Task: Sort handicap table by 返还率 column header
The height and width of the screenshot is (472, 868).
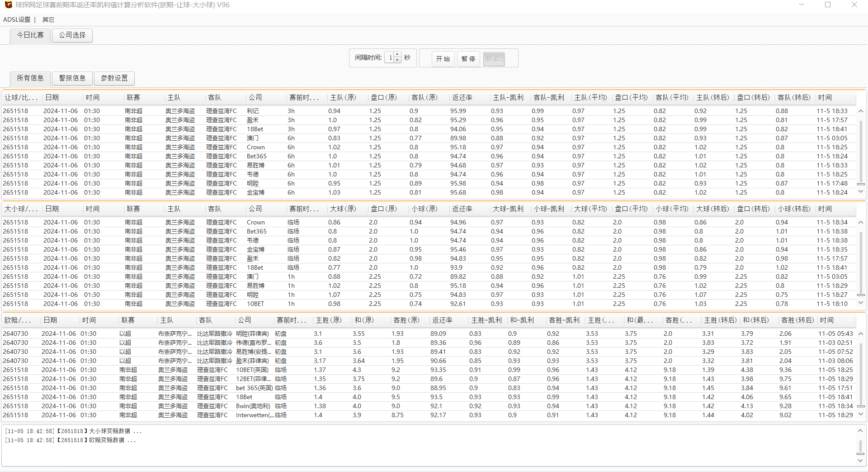Action: (x=462, y=98)
